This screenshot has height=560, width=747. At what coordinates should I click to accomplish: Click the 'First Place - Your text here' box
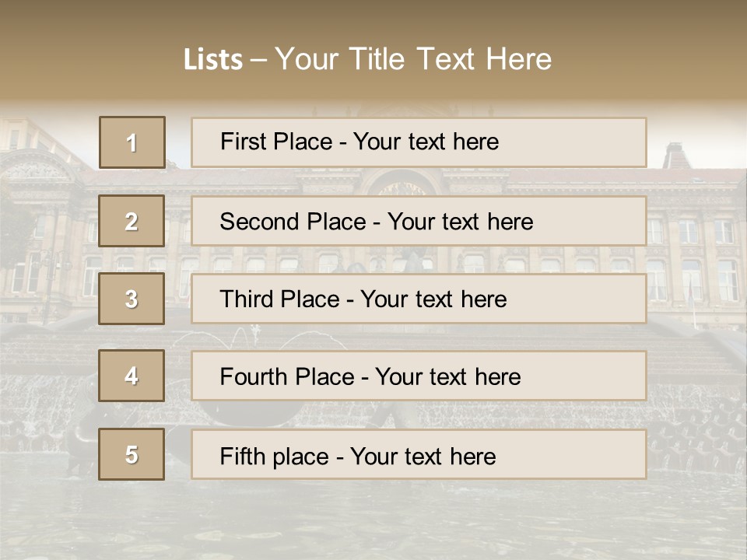(419, 142)
